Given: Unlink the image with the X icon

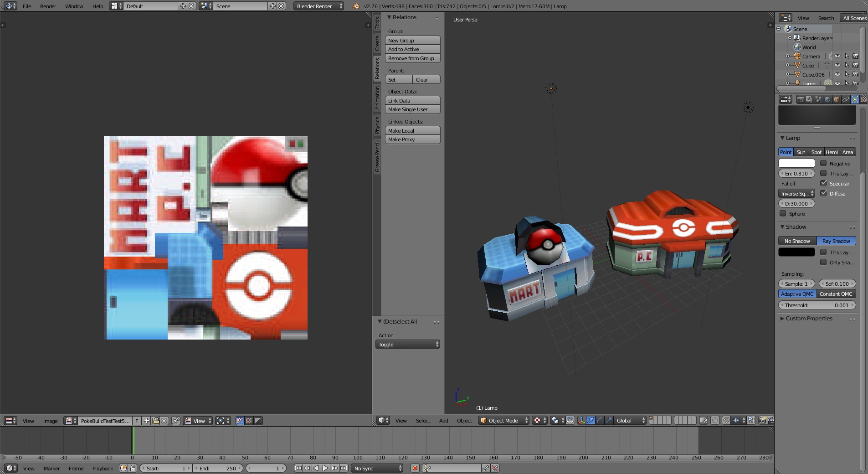Looking at the screenshot, I should point(164,421).
